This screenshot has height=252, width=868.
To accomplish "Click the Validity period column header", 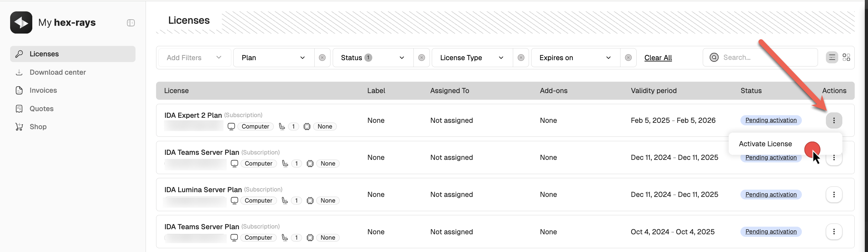I will [654, 91].
